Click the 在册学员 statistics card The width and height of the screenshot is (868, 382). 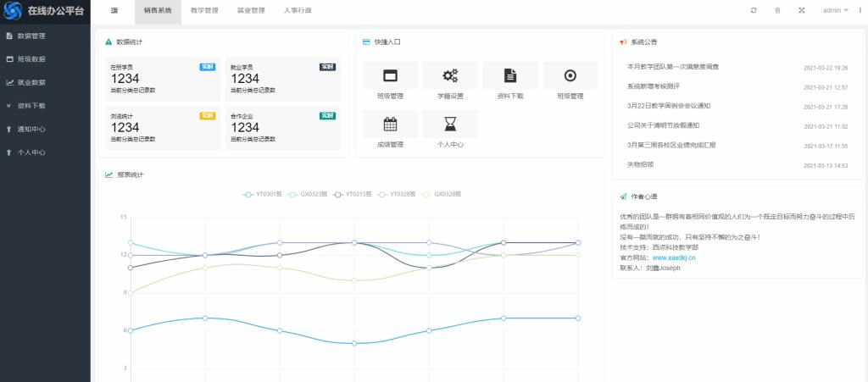tap(161, 79)
